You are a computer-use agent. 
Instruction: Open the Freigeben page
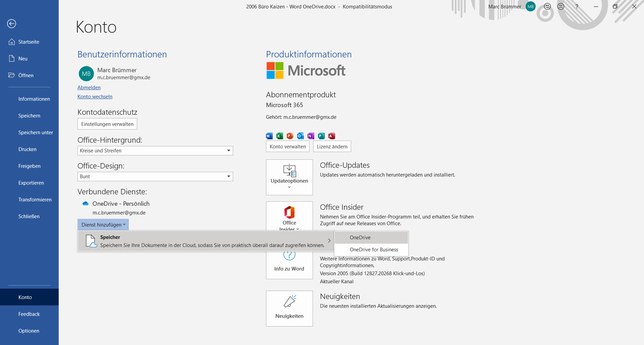(x=29, y=166)
